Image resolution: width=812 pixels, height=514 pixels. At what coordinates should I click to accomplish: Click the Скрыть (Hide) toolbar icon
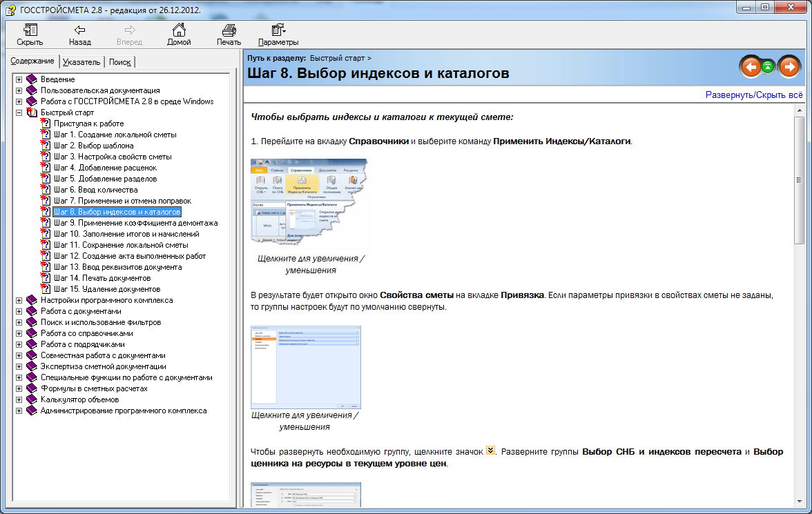(x=30, y=30)
